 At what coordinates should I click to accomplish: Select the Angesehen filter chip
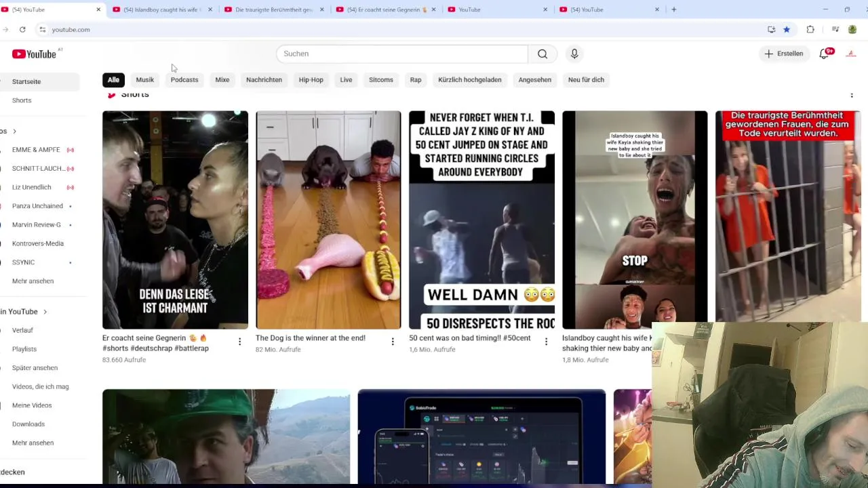(x=535, y=80)
